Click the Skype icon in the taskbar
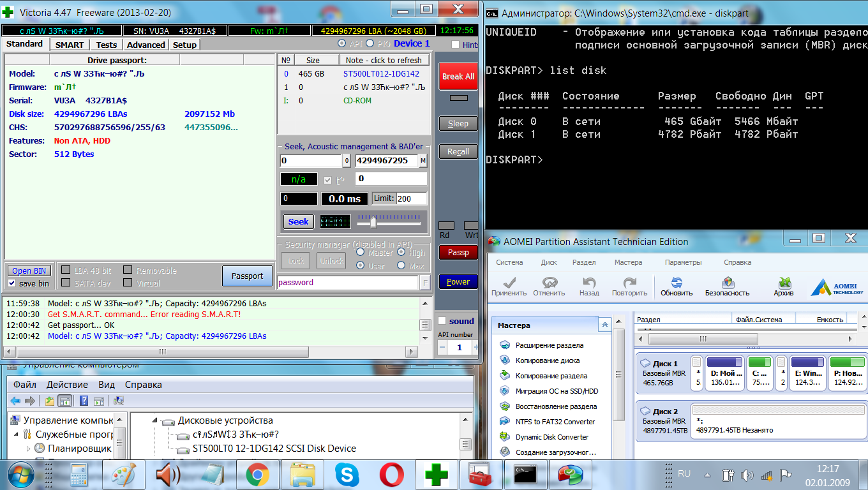The image size is (868, 490). pos(347,475)
